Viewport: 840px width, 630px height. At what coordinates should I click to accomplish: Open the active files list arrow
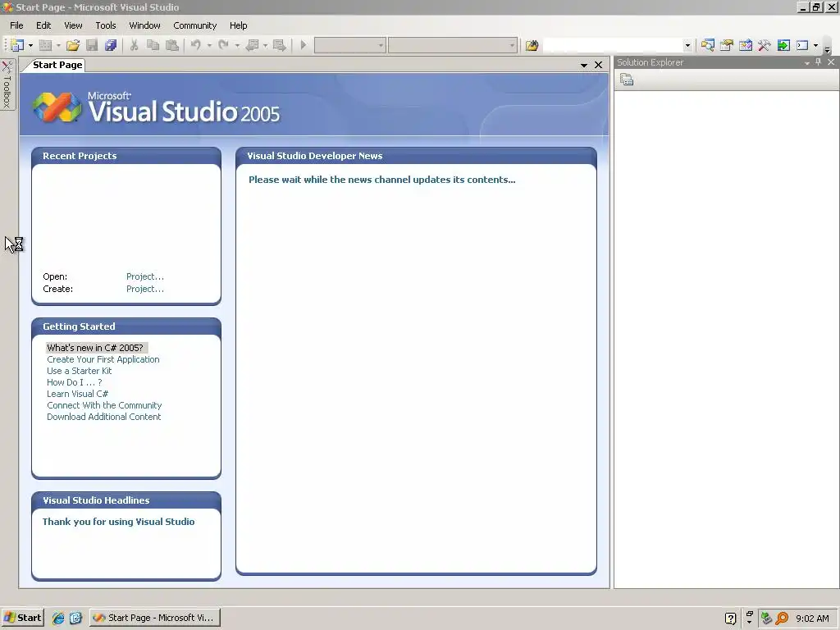click(584, 65)
